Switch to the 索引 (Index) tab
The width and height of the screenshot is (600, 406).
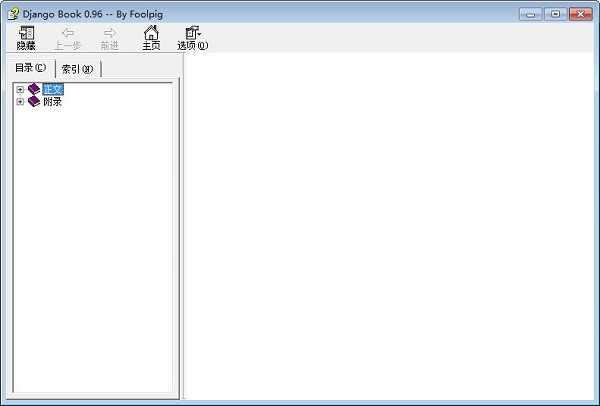[78, 69]
